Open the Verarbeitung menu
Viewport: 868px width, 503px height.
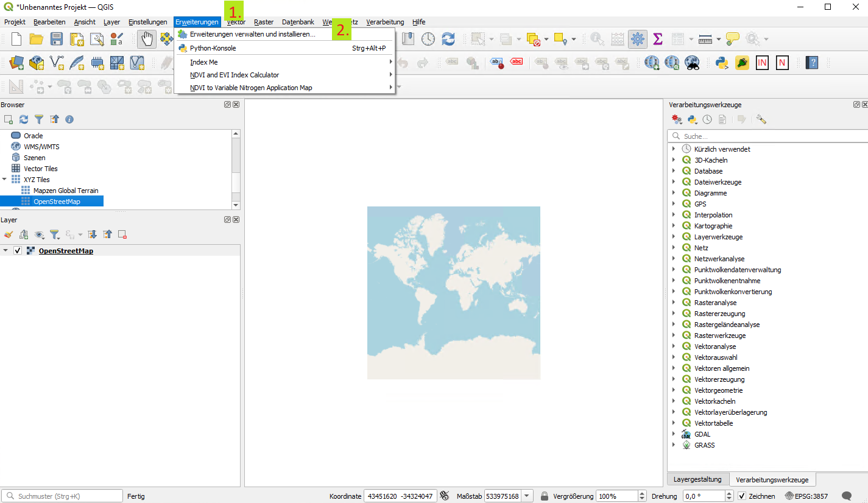tap(385, 22)
